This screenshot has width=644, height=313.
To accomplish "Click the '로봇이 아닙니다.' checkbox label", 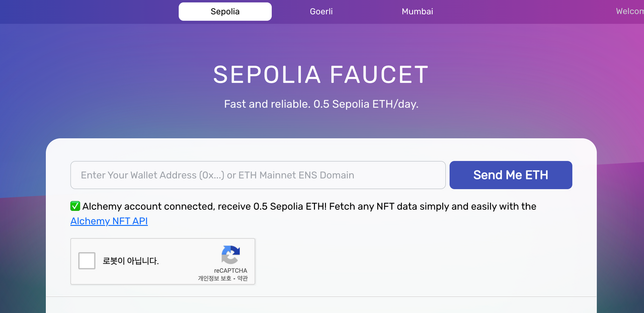I will pos(131,261).
